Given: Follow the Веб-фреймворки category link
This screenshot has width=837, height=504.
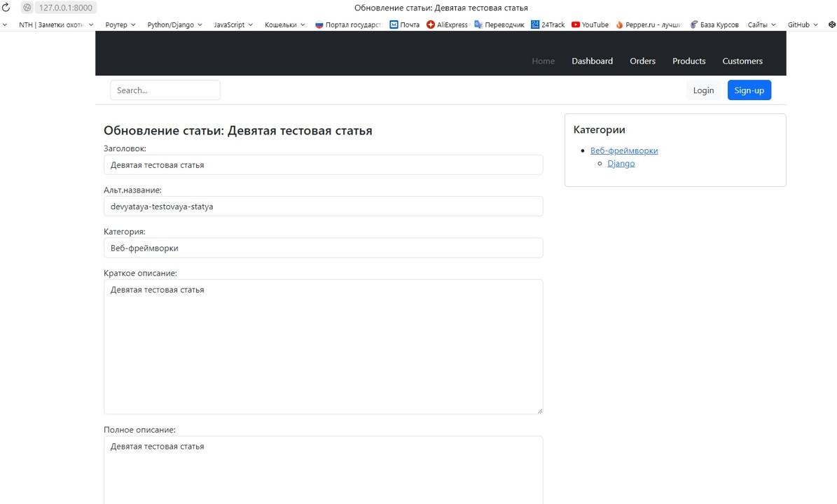Looking at the screenshot, I should [624, 150].
